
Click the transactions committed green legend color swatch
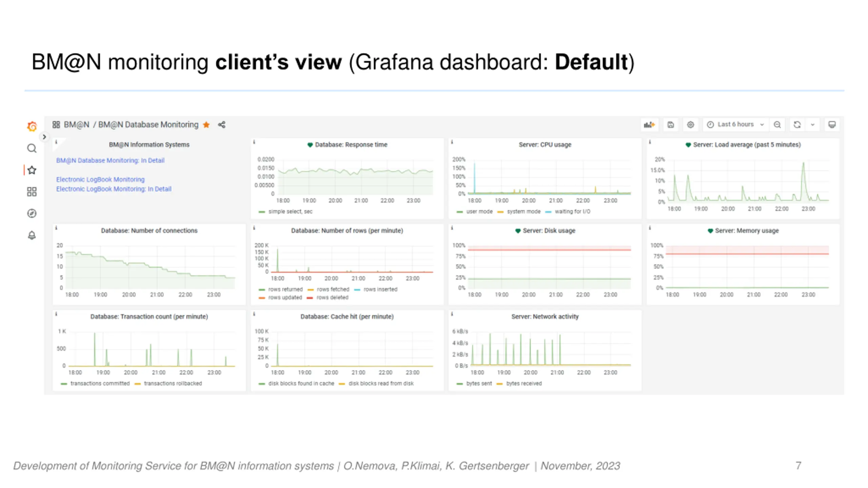[64, 384]
